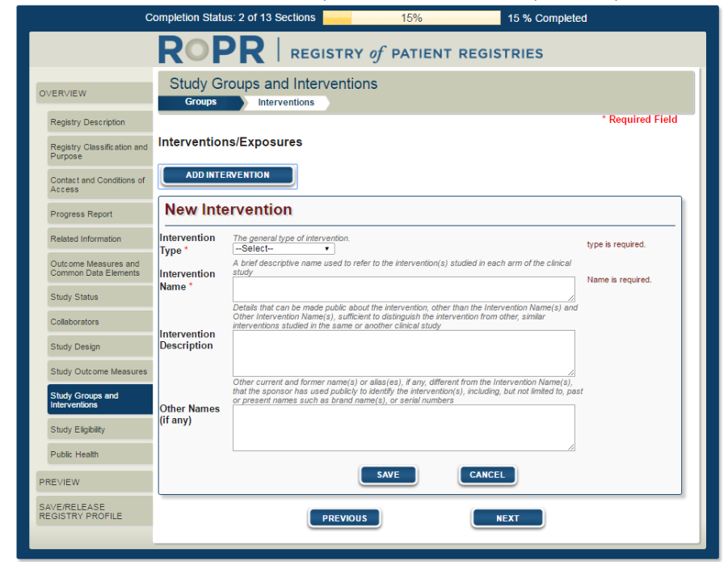Image resolution: width=728 pixels, height=562 pixels.
Task: Open Collaborators in sidebar
Action: click(x=100, y=322)
